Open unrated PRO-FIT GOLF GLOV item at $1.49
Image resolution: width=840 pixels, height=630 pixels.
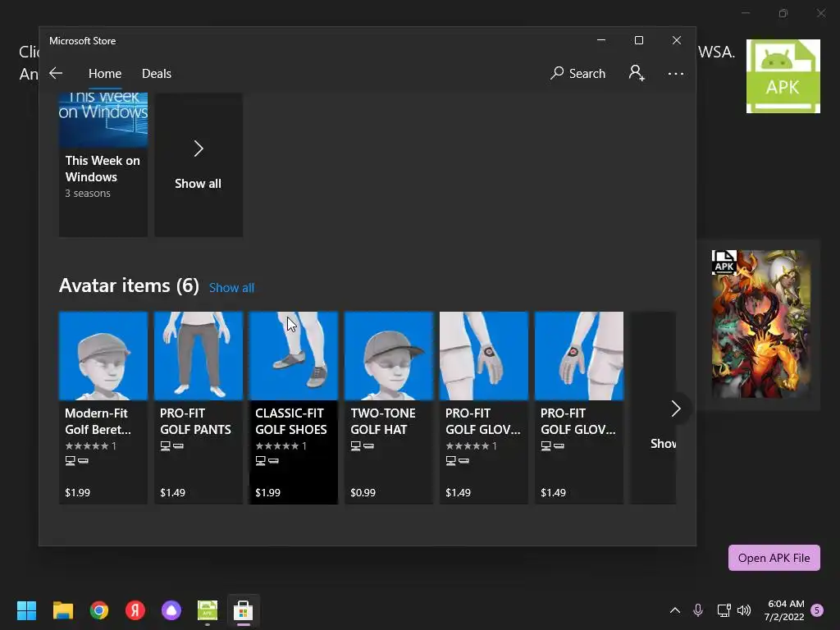coord(579,408)
